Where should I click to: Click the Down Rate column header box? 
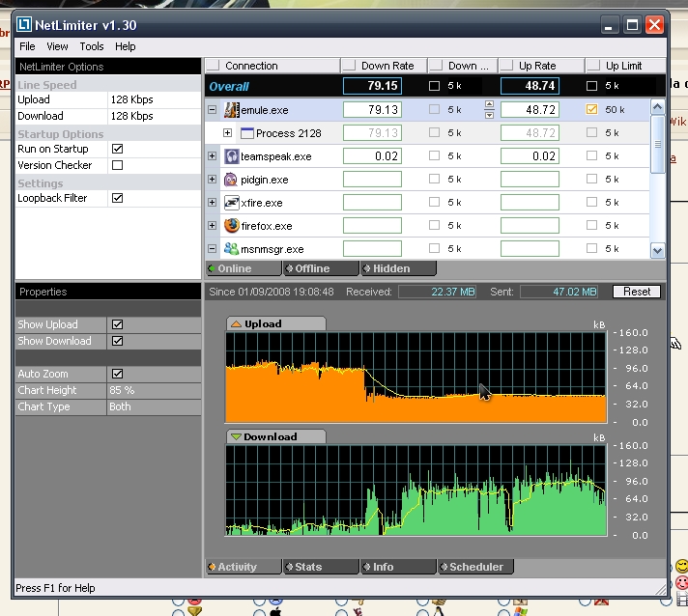[x=349, y=66]
